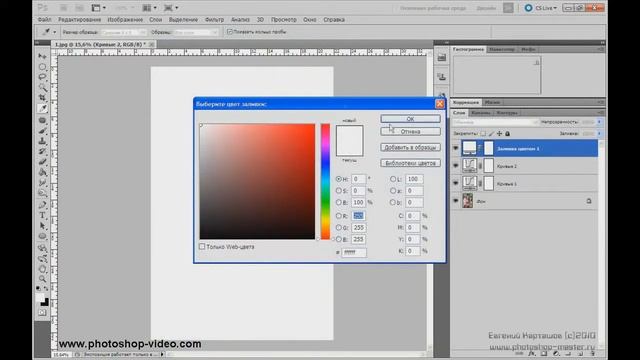Select the History Brush tool

[x=42, y=152]
